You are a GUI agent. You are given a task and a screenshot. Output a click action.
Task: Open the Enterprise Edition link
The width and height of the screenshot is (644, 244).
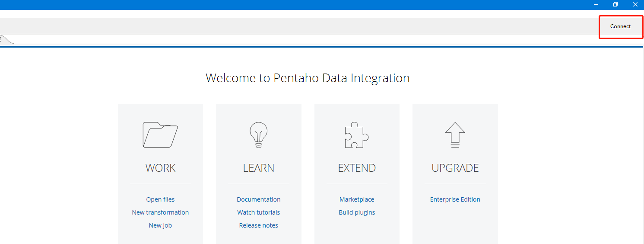click(x=455, y=199)
